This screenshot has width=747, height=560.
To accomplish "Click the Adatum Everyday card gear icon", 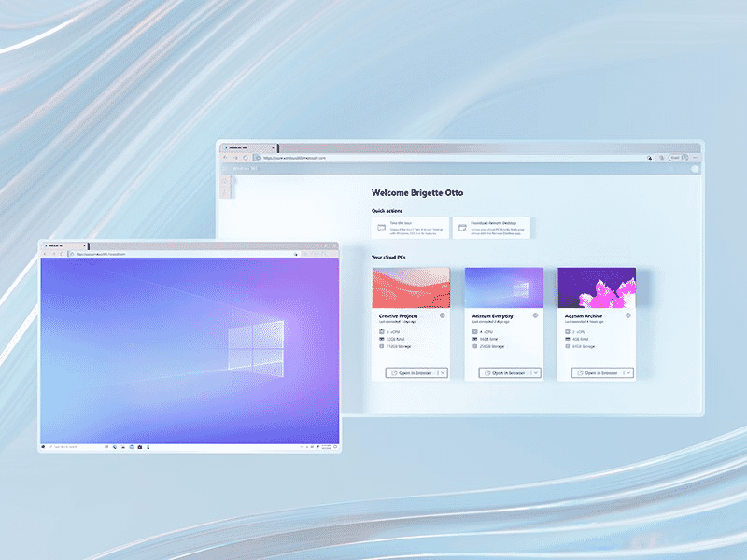I will pos(535,315).
